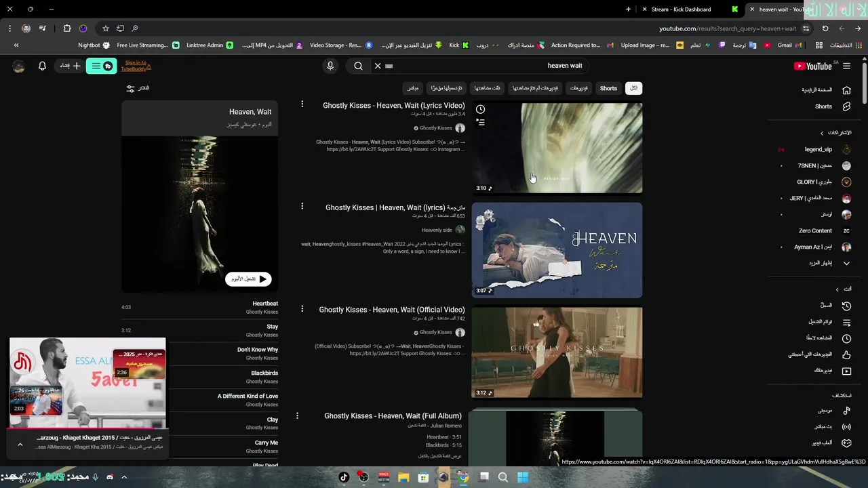This screenshot has width=868, height=488.
Task: Select the 'مباشر' filter chip
Action: [x=412, y=88]
